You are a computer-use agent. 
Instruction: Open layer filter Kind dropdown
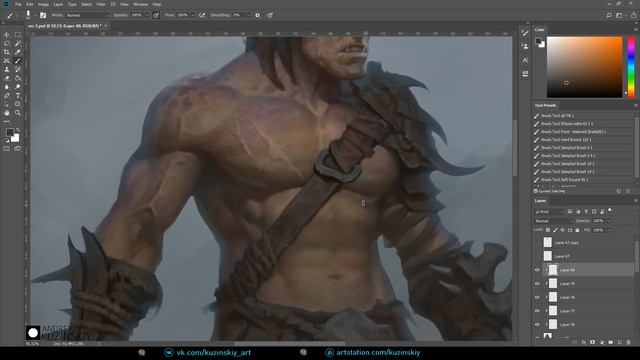(x=549, y=211)
